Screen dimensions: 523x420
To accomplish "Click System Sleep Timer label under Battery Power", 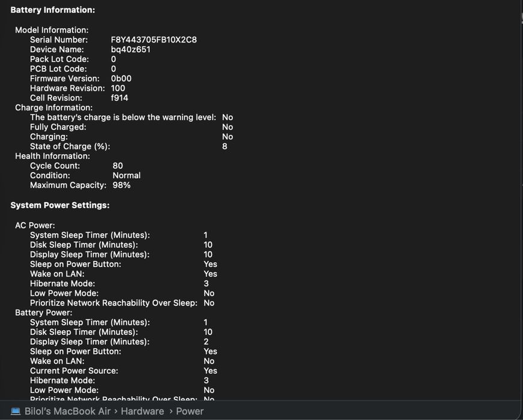I will [90, 322].
